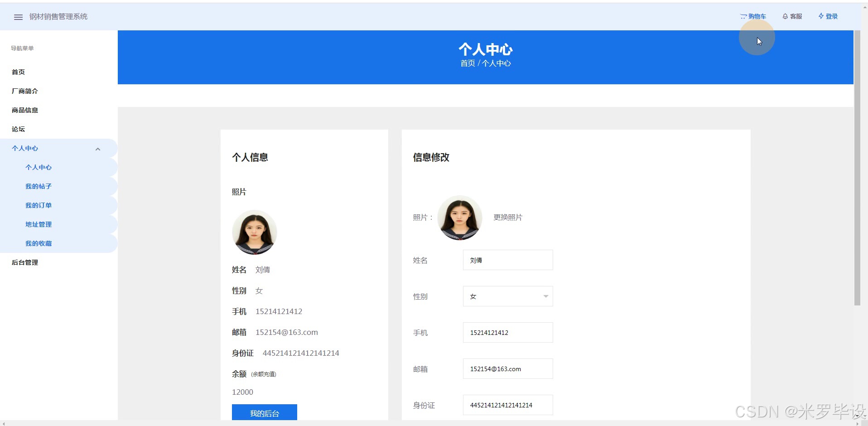Open the navigation hamburger menu icon

point(18,17)
